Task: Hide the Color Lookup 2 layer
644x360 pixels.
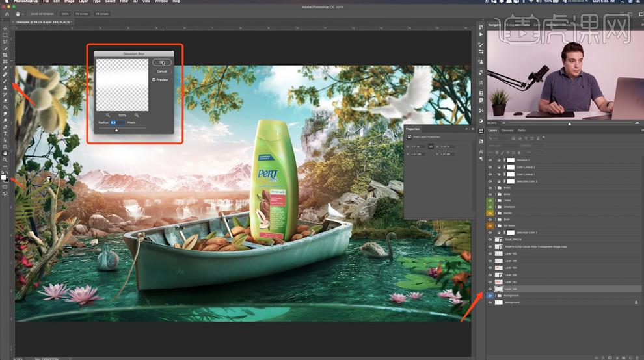Action: pos(490,167)
